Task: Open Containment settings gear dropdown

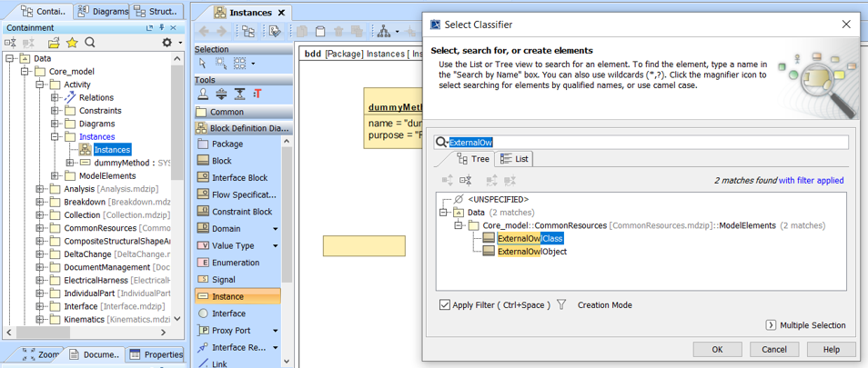Action: 168,43
